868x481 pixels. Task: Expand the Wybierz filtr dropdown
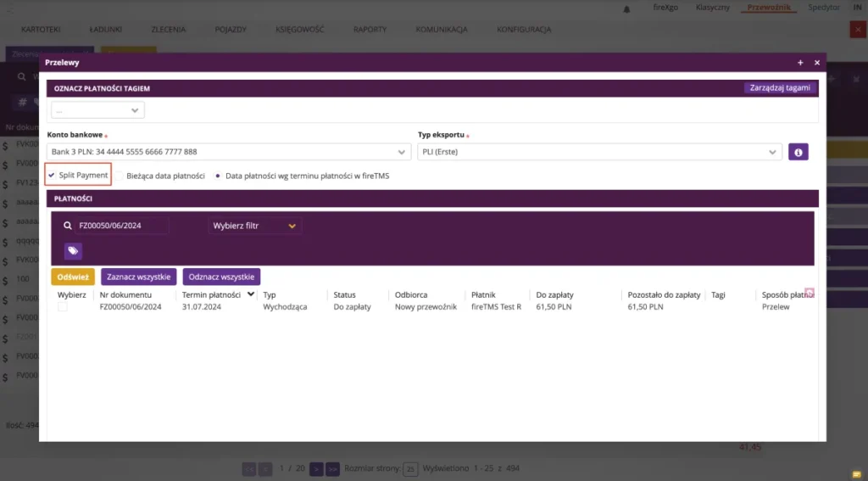pyautogui.click(x=254, y=226)
